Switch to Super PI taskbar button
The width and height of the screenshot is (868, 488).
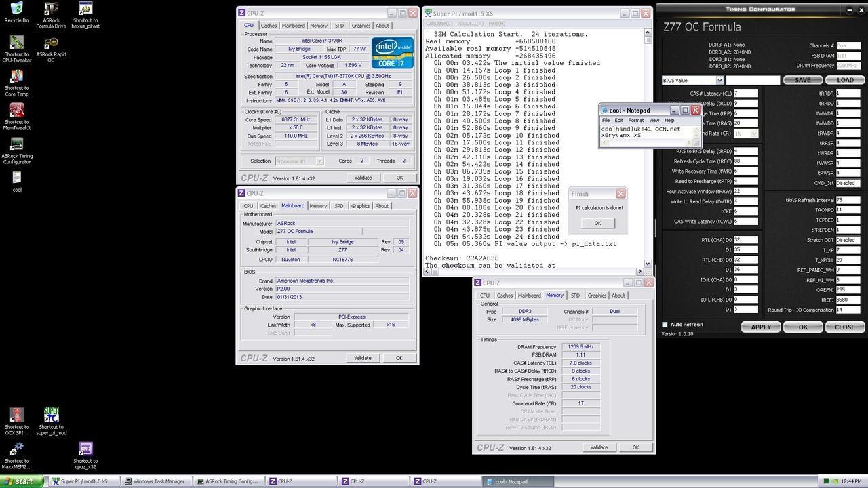point(83,481)
